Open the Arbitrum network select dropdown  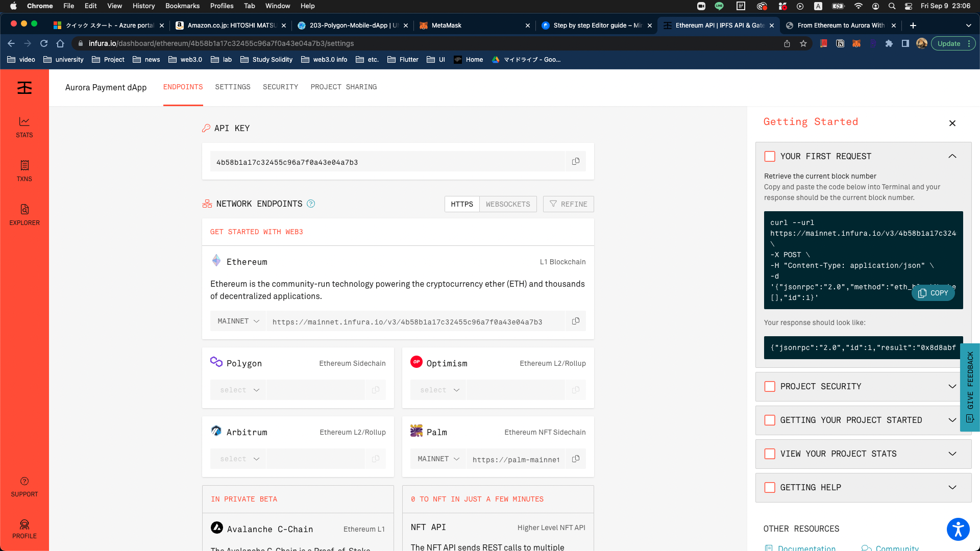(238, 459)
